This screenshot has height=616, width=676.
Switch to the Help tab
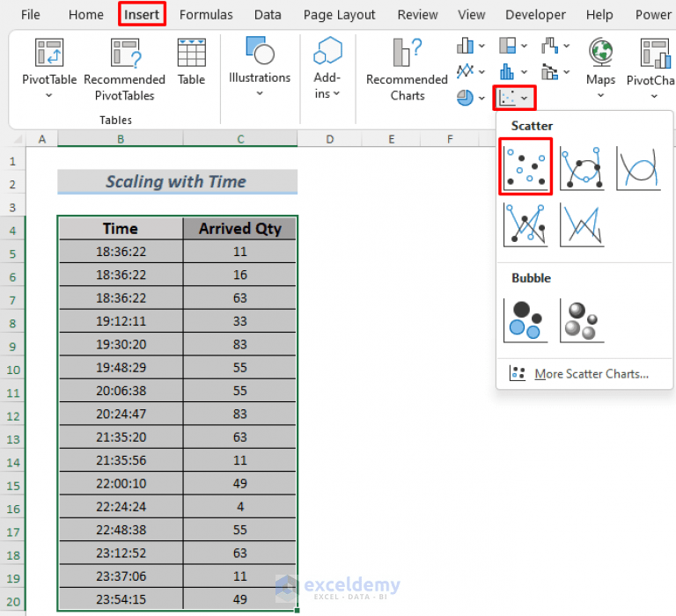599,15
